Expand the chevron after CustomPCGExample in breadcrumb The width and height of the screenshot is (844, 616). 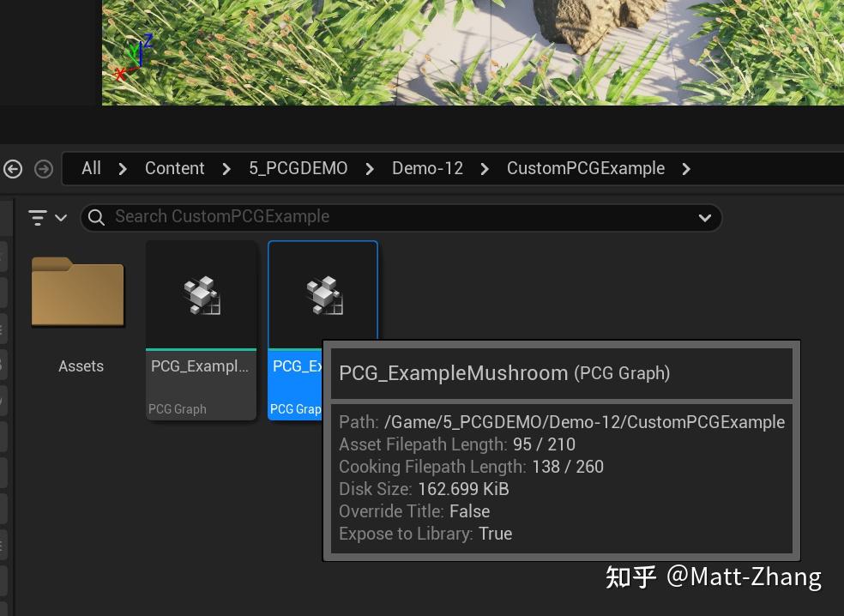[x=686, y=169]
